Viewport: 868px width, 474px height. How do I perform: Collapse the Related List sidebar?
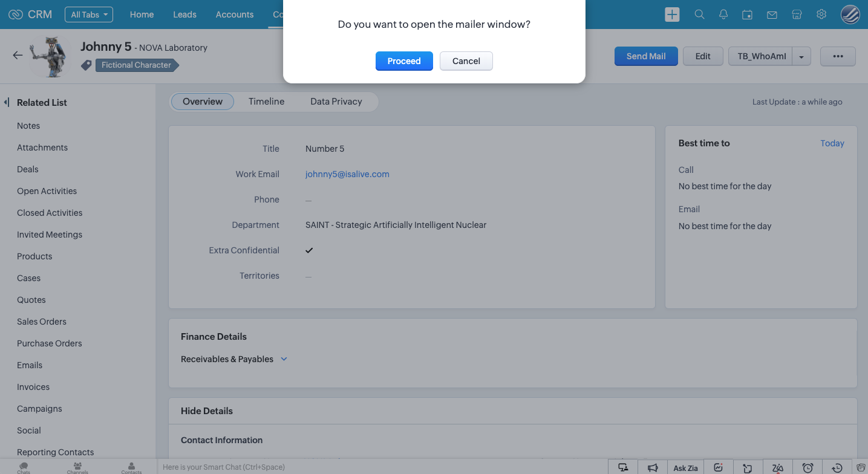click(7, 103)
